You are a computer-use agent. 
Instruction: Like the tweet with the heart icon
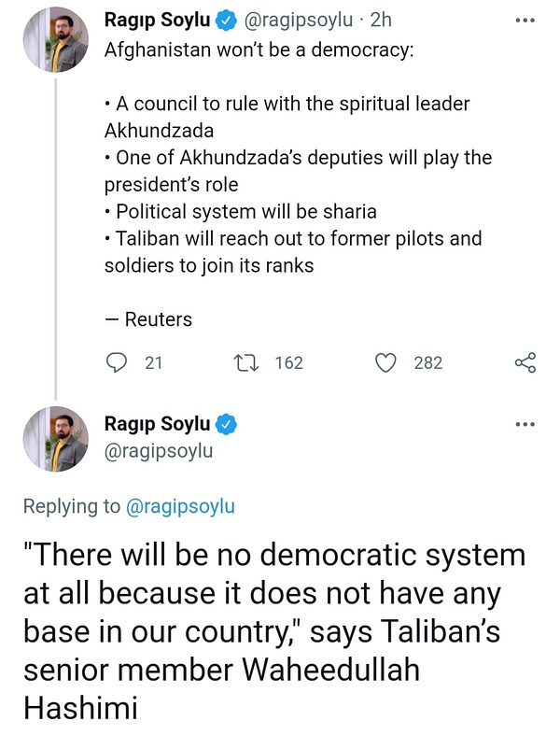pyautogui.click(x=385, y=363)
